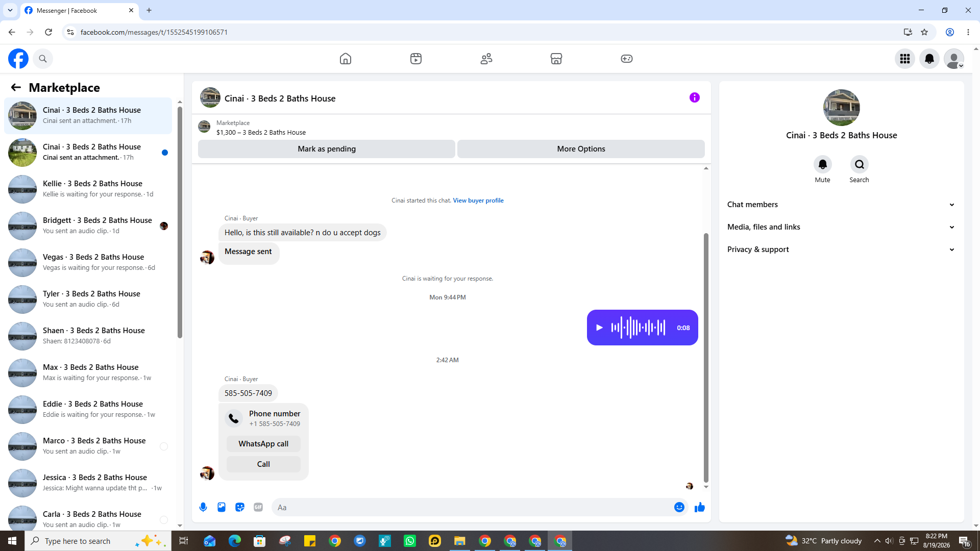Open Jessica's conversation

[x=88, y=483]
